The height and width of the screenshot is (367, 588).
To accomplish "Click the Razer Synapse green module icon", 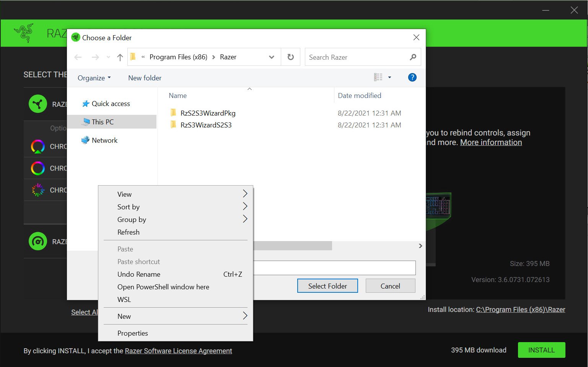I will pyautogui.click(x=38, y=104).
